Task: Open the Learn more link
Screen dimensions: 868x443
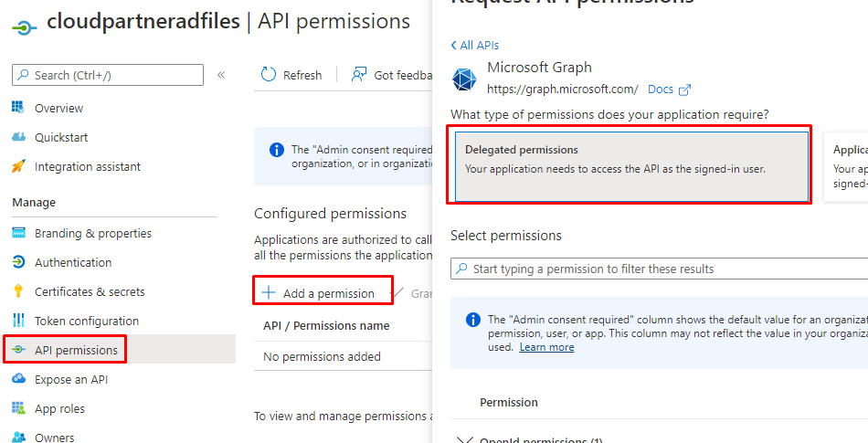Action: coord(546,347)
